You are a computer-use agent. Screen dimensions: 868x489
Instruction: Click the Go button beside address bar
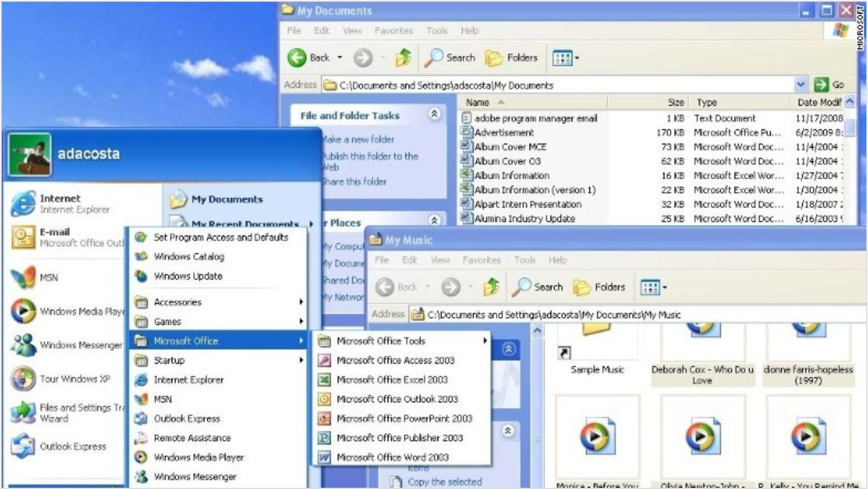tap(830, 85)
